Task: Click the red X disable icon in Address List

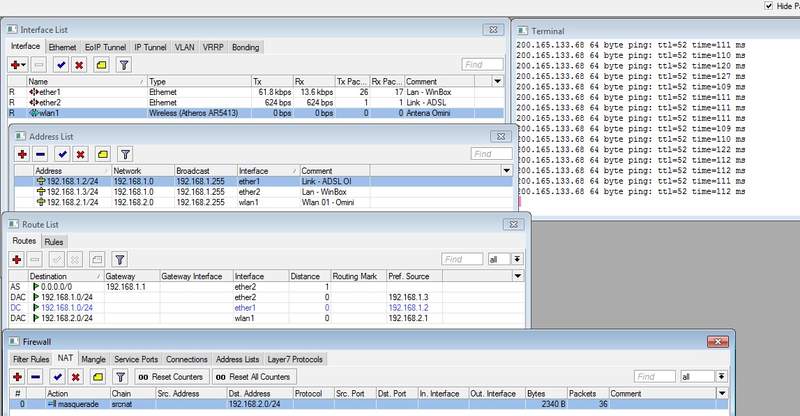Action: pyautogui.click(x=81, y=154)
